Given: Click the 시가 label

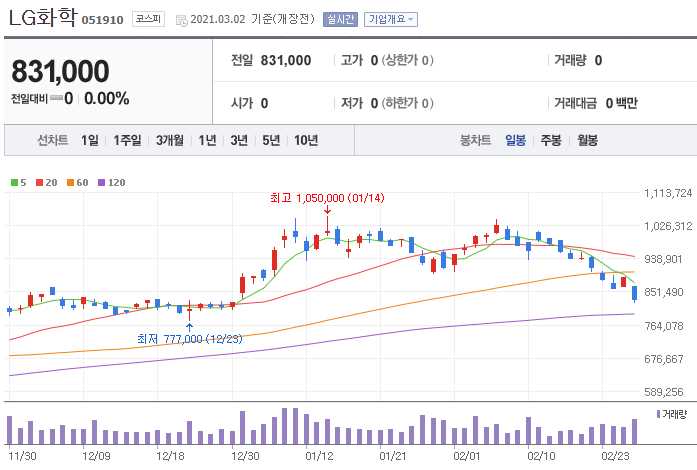Looking at the screenshot, I should (242, 103).
